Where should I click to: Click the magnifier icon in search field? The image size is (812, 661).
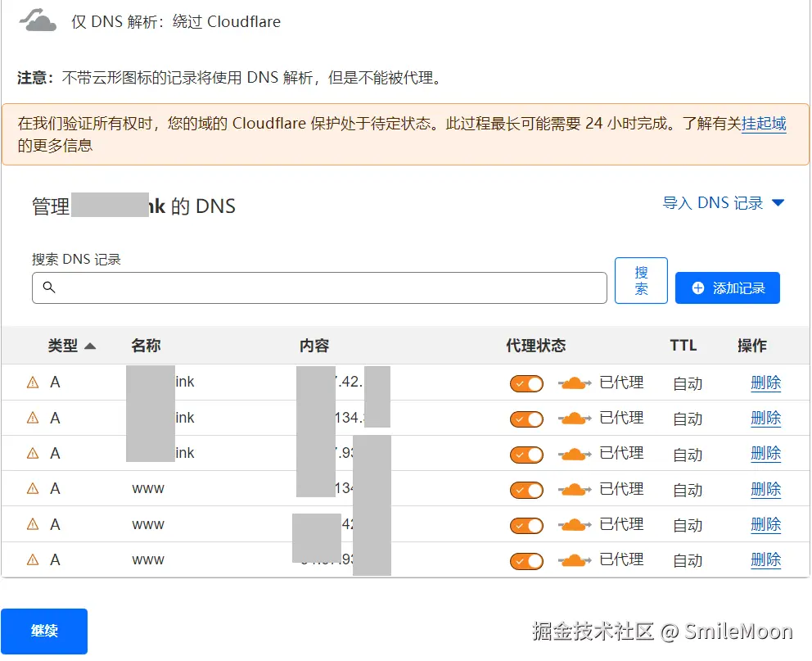48,287
